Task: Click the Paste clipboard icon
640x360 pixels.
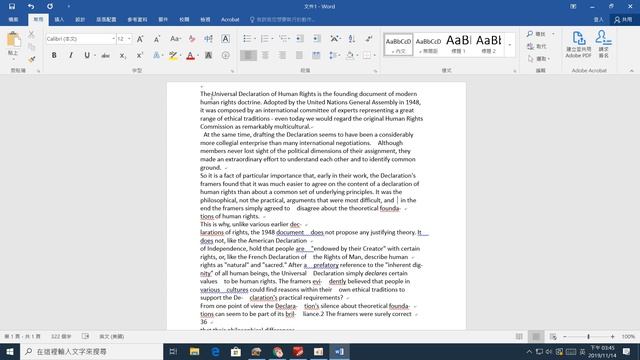Action: click(13, 40)
